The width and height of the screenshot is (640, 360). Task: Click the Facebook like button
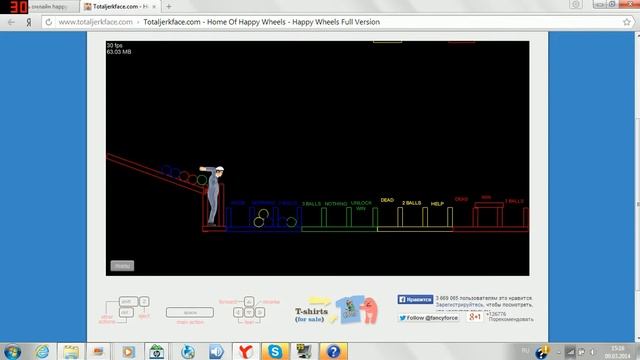pos(415,299)
